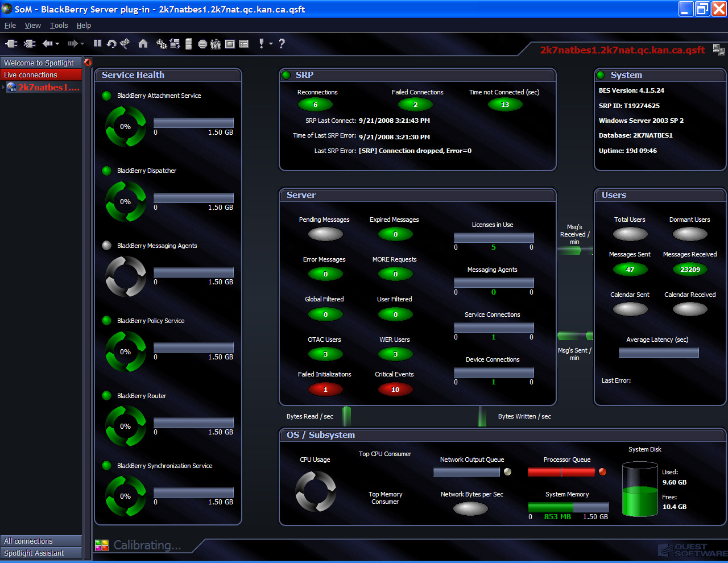Open the back arrow dropdown
Image resolution: width=728 pixels, height=563 pixels.
coord(57,44)
